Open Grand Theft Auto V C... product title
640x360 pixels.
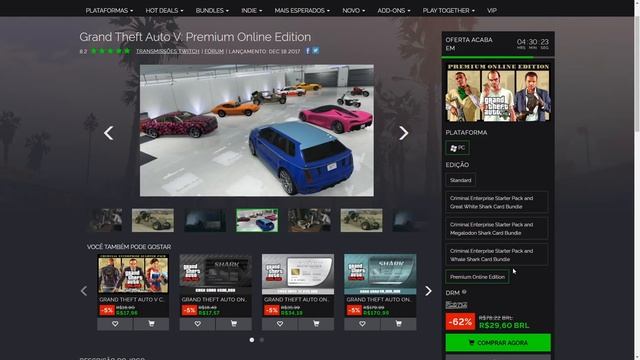pyautogui.click(x=132, y=299)
